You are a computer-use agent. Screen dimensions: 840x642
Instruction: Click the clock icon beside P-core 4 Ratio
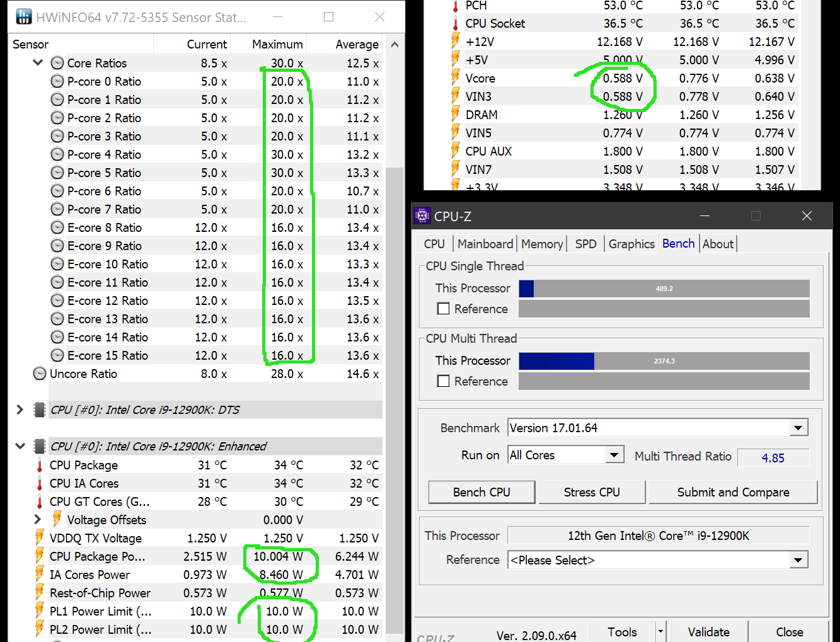pos(57,154)
